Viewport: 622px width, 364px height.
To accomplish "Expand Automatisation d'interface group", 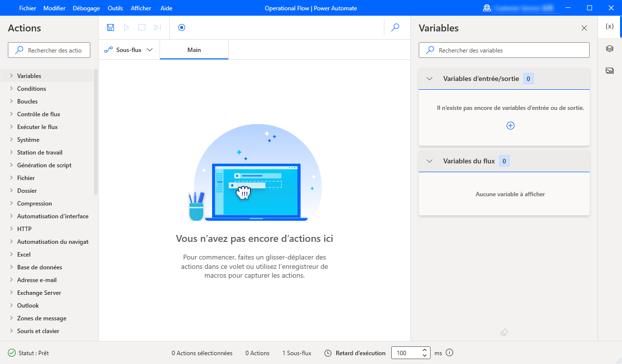I will [x=11, y=216].
